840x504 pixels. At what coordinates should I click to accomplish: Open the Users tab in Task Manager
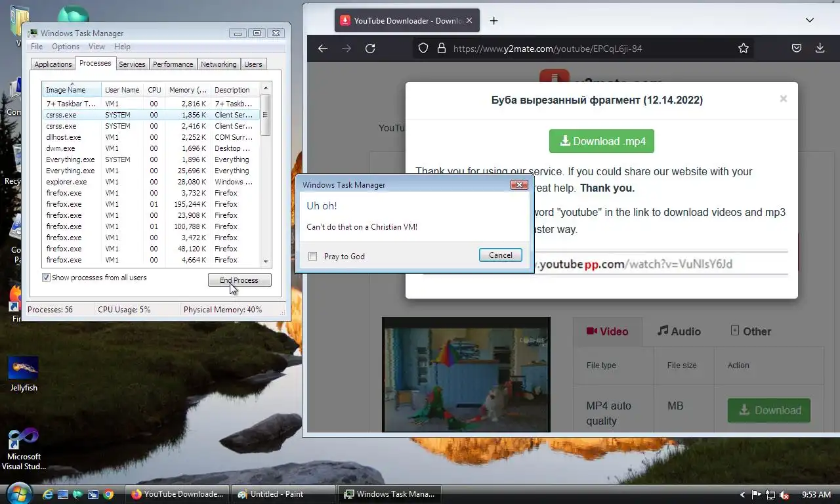pos(253,64)
